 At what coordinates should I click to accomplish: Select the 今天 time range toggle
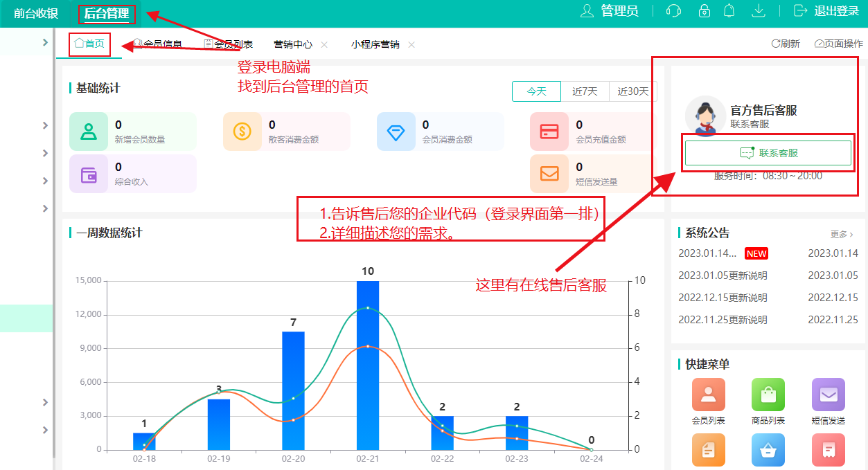pos(536,91)
